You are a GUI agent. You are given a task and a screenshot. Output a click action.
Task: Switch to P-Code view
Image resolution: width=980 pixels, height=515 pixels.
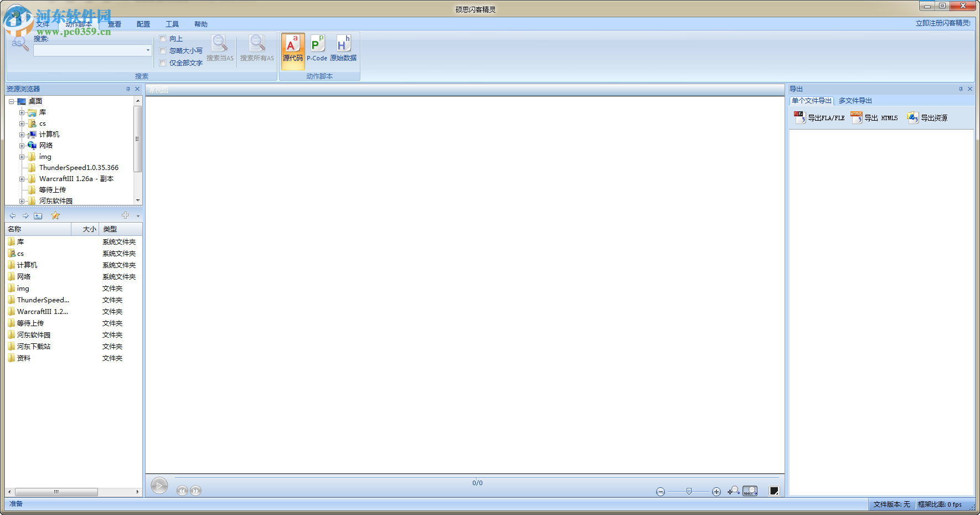[x=317, y=48]
